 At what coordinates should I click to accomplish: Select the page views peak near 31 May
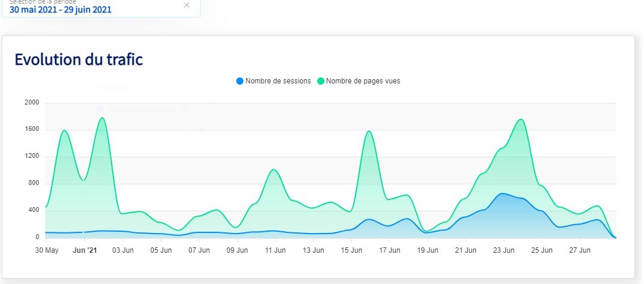tap(64, 130)
